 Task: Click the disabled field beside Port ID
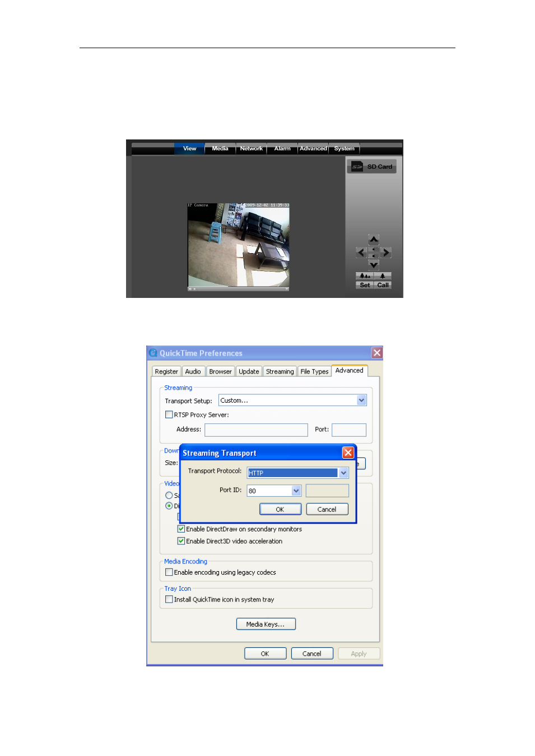327,491
